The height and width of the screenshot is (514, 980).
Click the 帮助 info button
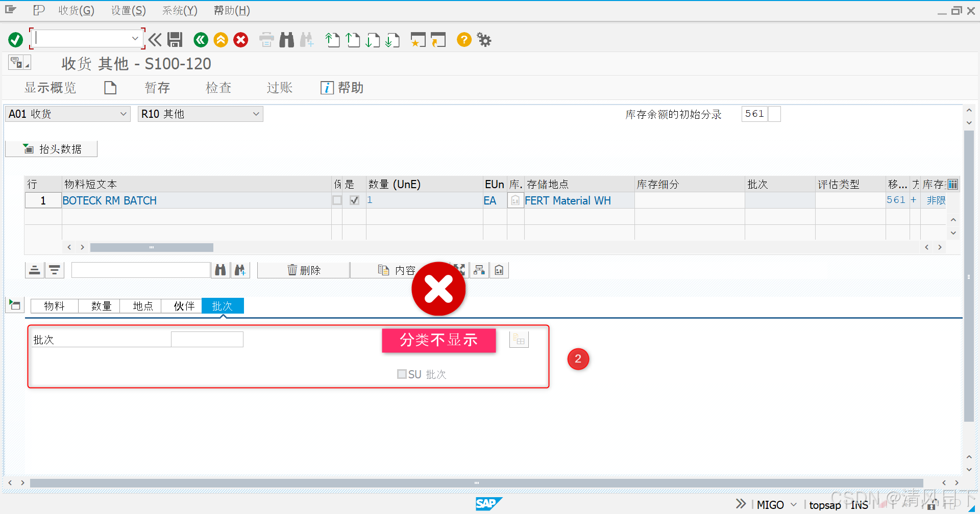click(342, 88)
